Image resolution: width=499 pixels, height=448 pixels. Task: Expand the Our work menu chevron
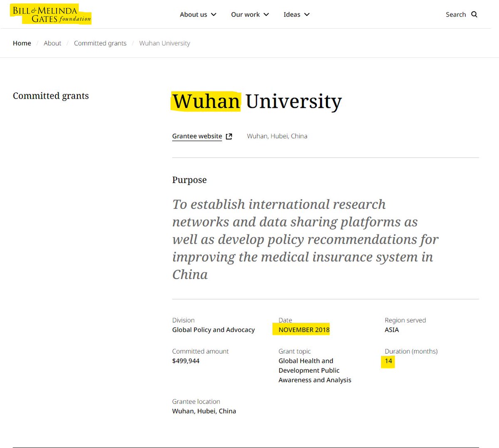(266, 15)
